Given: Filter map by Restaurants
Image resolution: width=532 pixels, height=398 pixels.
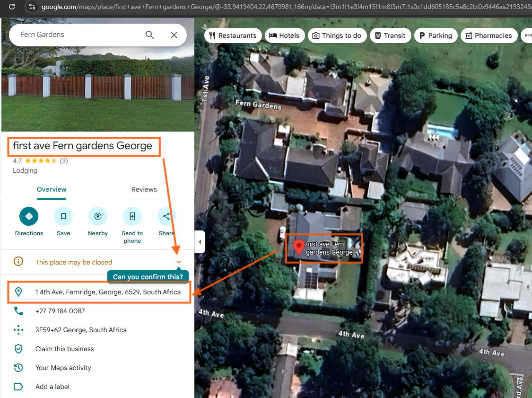Looking at the screenshot, I should click(233, 35).
